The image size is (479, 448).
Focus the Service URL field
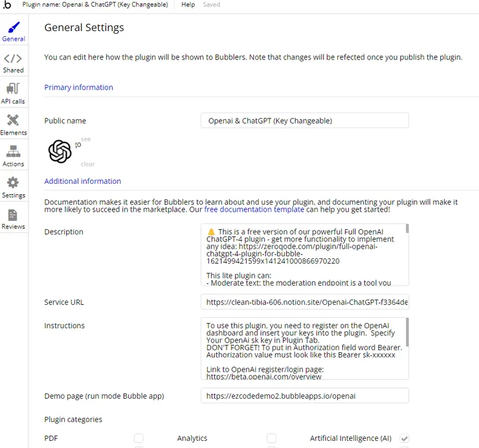[x=304, y=302]
